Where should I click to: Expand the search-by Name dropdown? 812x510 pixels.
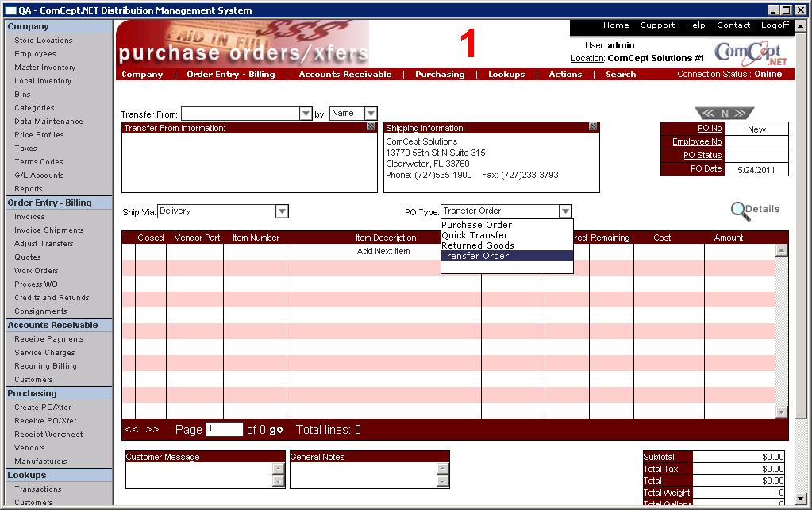click(371, 114)
